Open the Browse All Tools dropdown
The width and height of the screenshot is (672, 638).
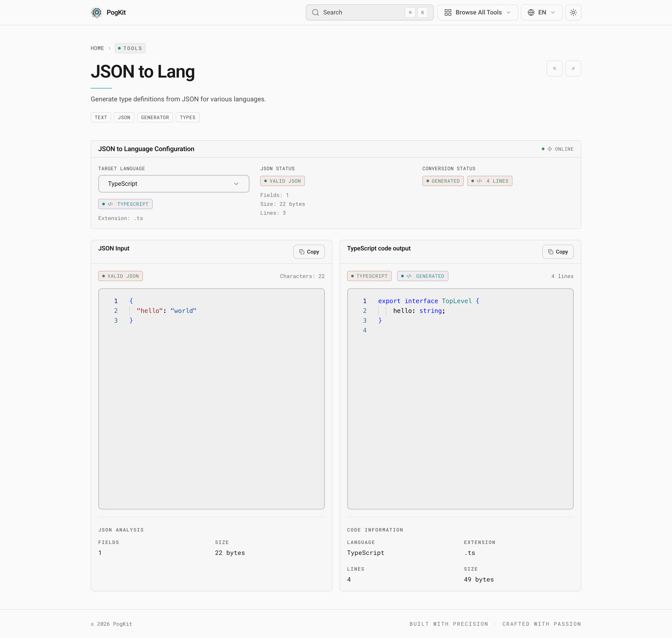[x=478, y=13]
